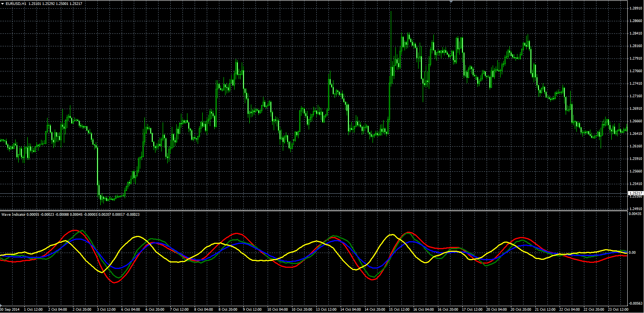The width and height of the screenshot is (644, 313).
Task: Click the 1.28160 price scale label
Action: coord(636,46)
